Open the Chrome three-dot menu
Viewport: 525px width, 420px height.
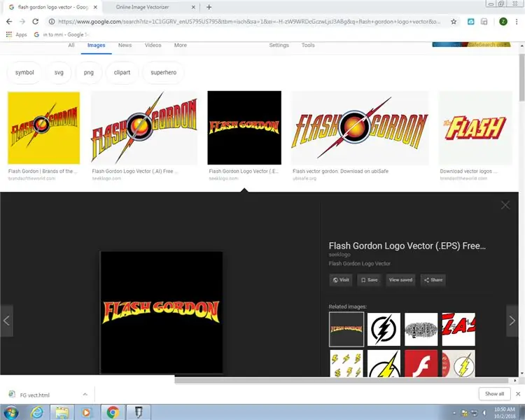pyautogui.click(x=517, y=22)
